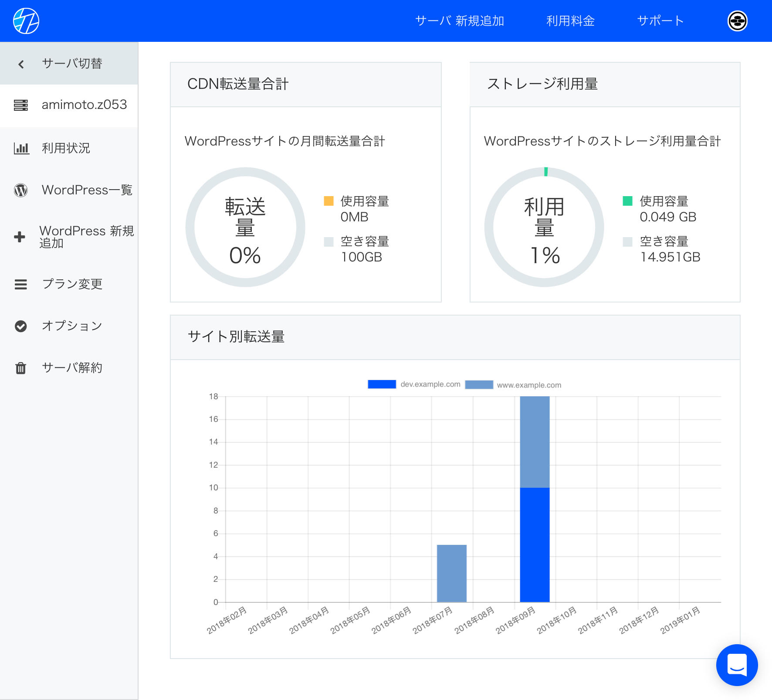The image size is (772, 700).
Task: Click the Amimoto logo in the header
Action: coord(26,21)
